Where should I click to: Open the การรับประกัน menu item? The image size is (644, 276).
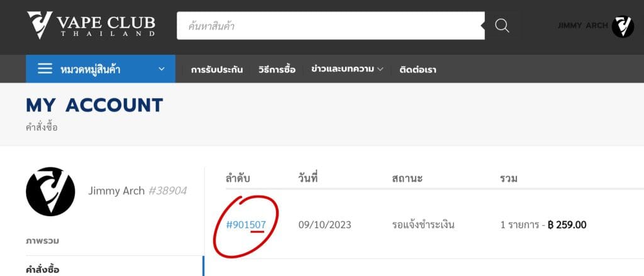tap(217, 70)
